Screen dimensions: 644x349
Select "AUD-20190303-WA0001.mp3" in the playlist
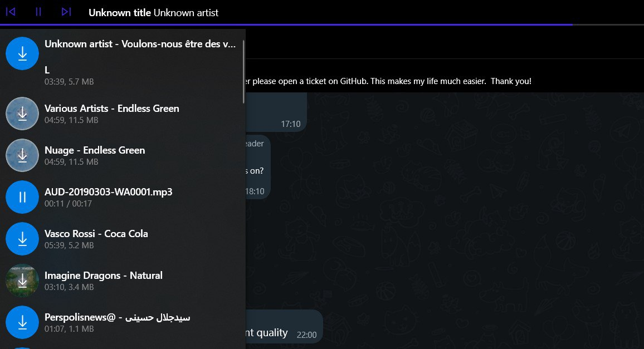(110, 191)
